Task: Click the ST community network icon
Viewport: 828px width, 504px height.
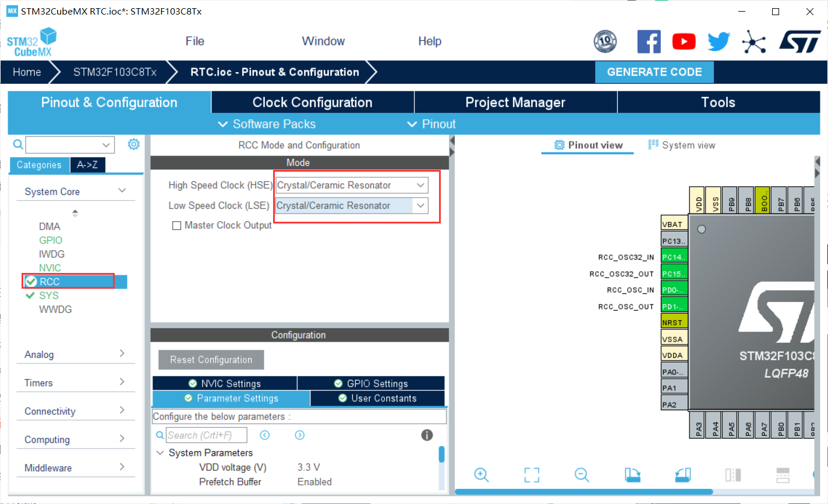Action: point(753,41)
